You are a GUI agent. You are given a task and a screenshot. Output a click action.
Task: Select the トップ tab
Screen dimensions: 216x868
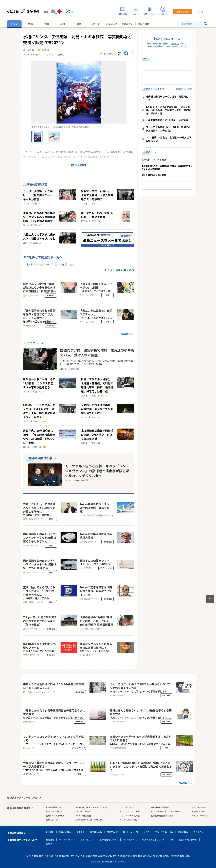tap(14, 24)
